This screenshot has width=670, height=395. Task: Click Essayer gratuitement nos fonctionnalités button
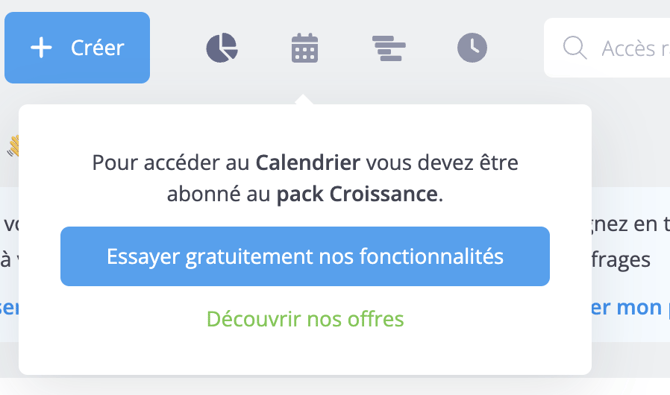[x=305, y=256]
